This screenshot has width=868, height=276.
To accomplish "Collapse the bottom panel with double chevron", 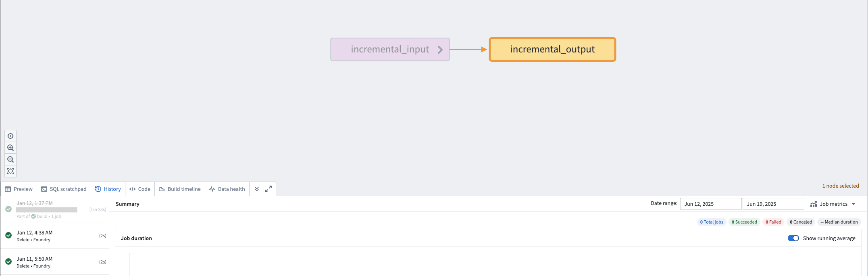I will pyautogui.click(x=257, y=189).
